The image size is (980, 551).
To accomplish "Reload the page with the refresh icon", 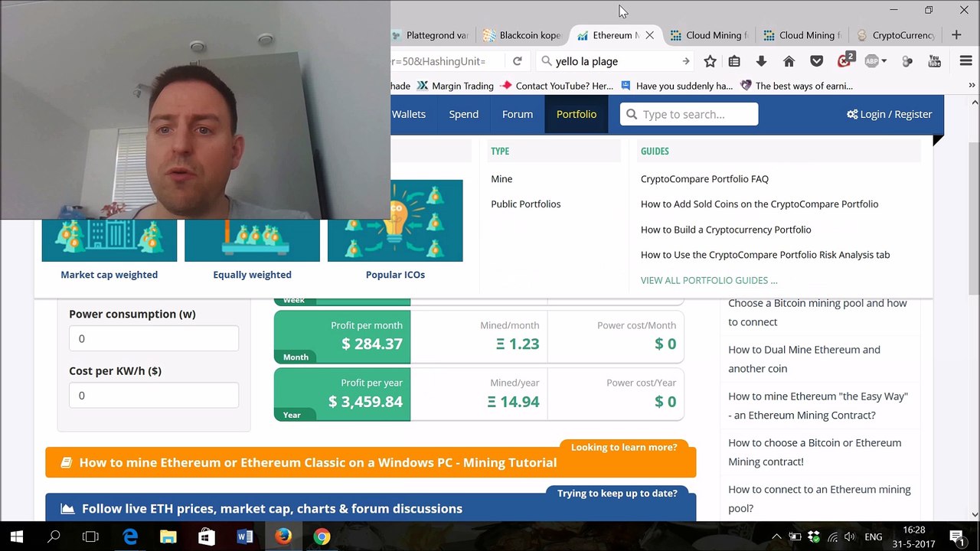I will coord(518,61).
